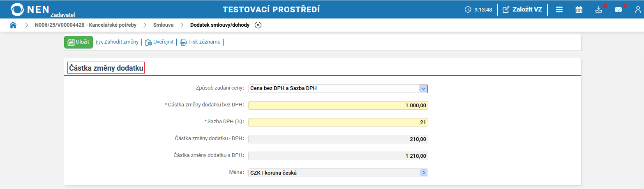Click the Způsob zadání ceny combo field

click(338, 89)
